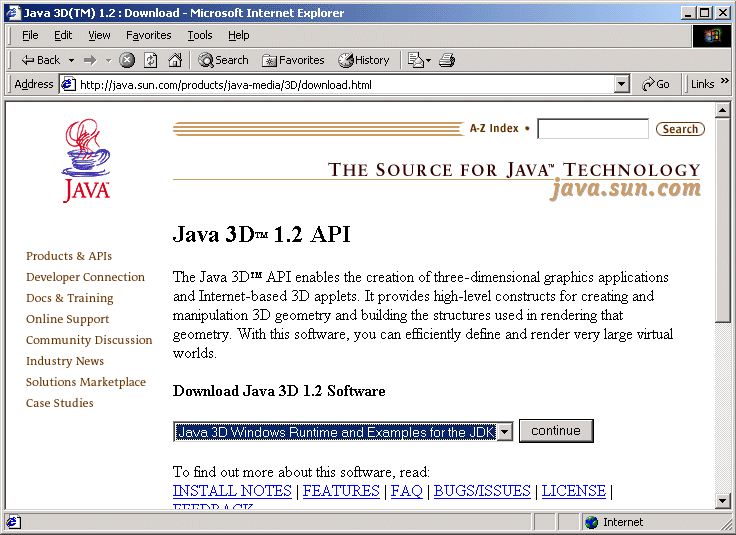Open Developer Connection sidebar link
Viewport: 736px width, 535px height.
[85, 277]
